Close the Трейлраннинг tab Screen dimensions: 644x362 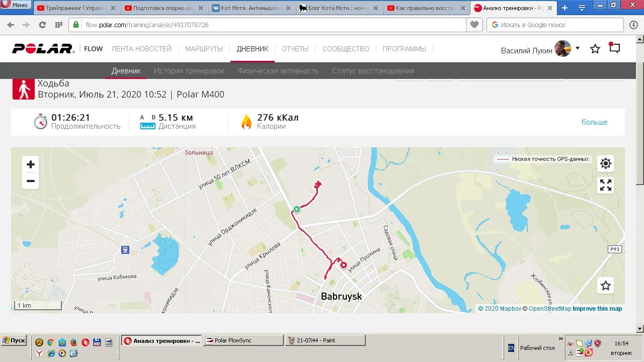[113, 8]
